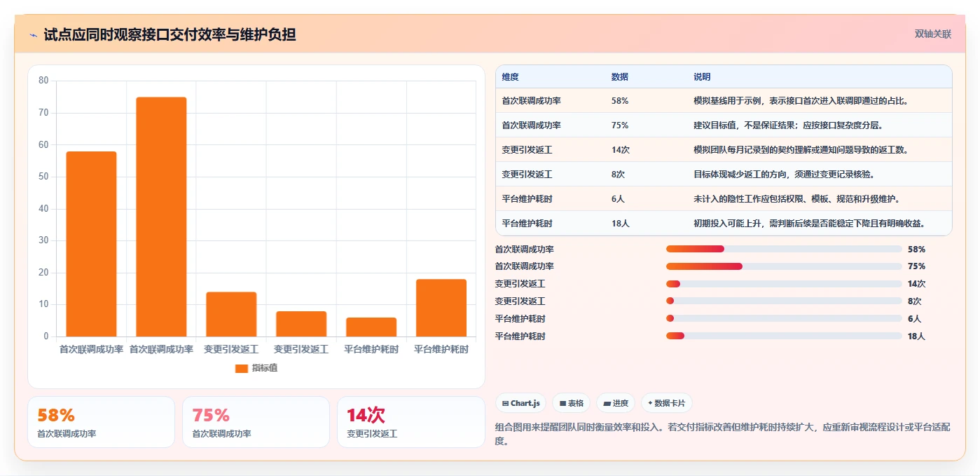Screen dimensions: 980x476
Task: Click the description starting 目标体现减少返工
Action: [784, 175]
